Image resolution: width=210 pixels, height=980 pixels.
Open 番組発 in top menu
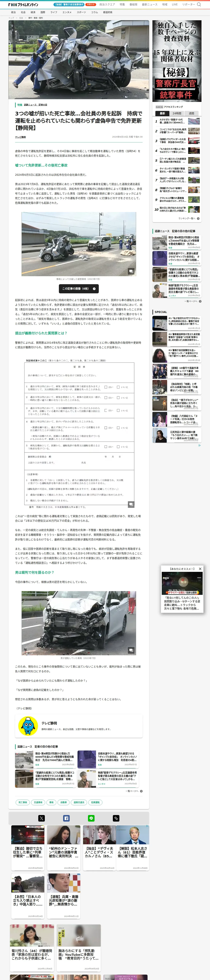coord(133,5)
